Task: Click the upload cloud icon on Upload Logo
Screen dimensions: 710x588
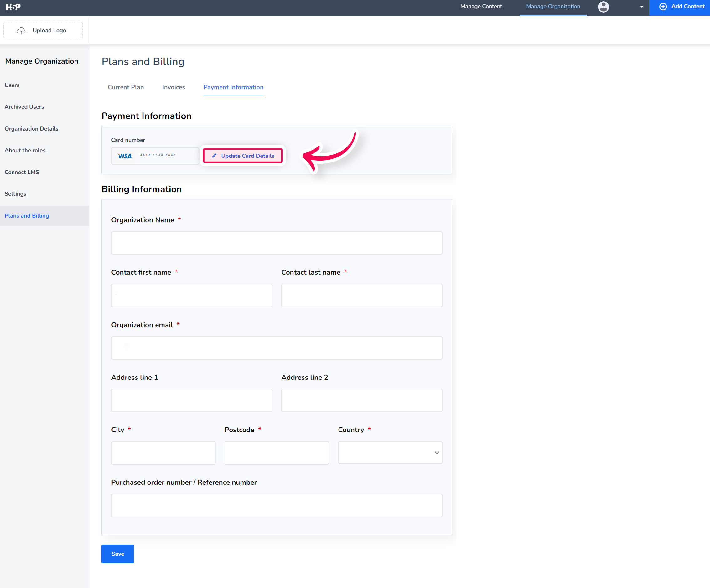Action: point(21,30)
